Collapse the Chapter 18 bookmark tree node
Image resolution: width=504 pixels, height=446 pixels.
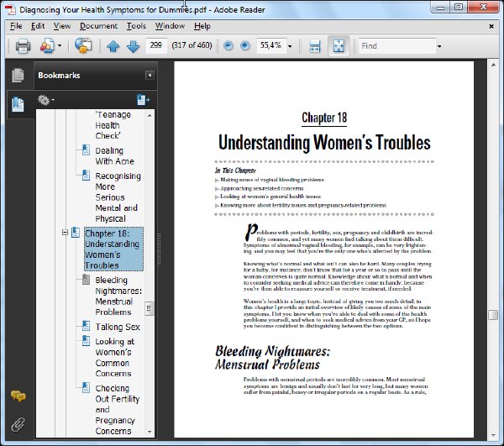pyautogui.click(x=65, y=232)
